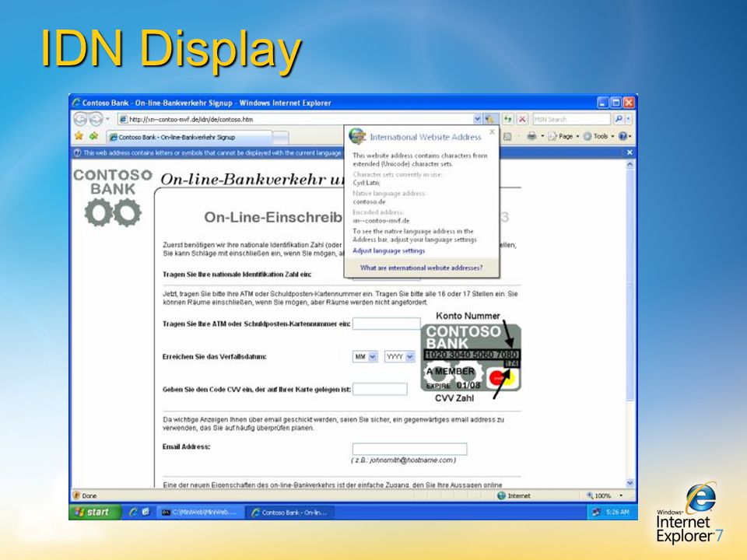Open the search provider options dropdown
This screenshot has height=560, width=747.
[x=629, y=119]
